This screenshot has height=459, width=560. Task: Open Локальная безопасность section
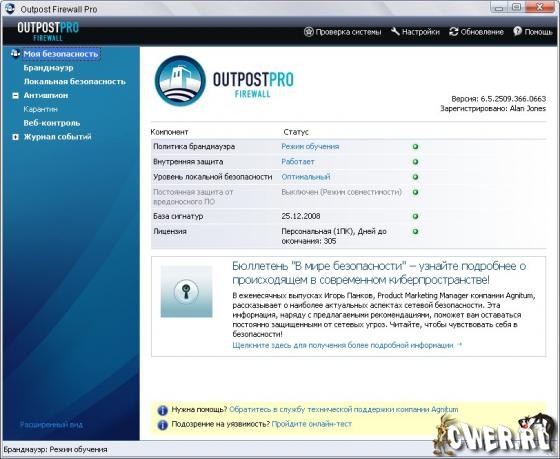(x=75, y=81)
